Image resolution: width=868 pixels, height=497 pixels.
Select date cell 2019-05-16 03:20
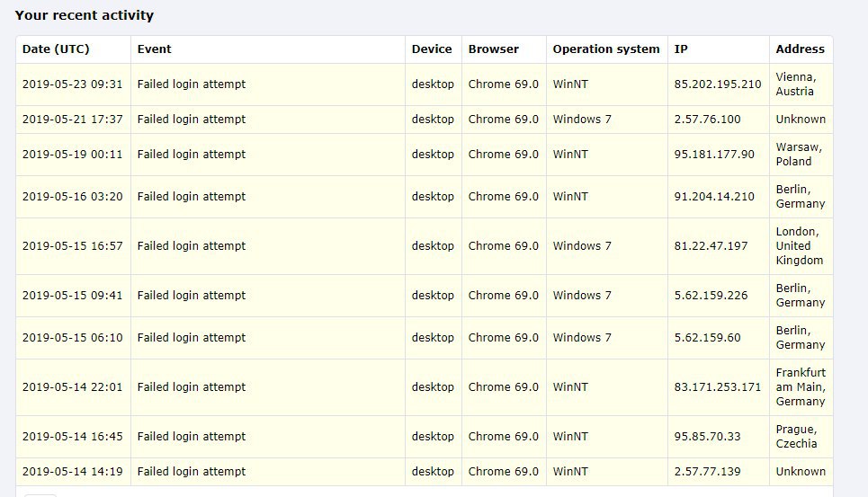[73, 197]
